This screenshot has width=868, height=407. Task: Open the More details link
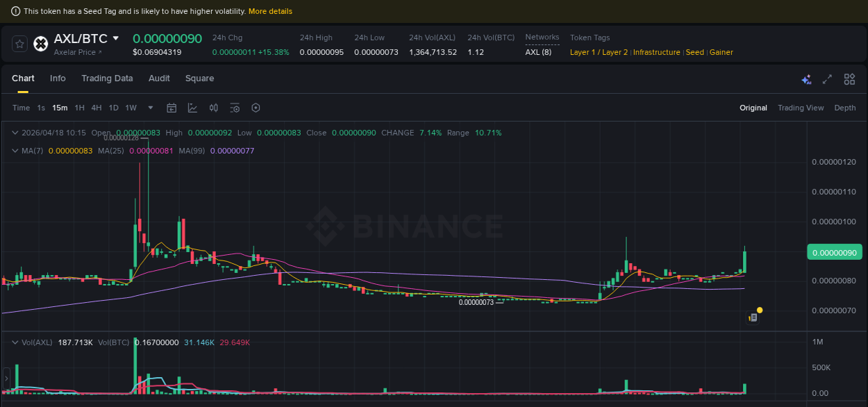coord(270,11)
